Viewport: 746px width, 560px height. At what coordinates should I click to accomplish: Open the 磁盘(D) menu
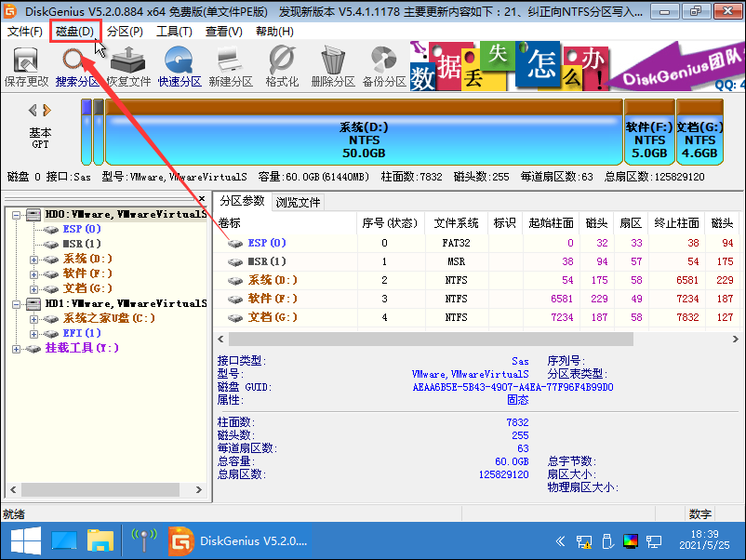point(74,31)
